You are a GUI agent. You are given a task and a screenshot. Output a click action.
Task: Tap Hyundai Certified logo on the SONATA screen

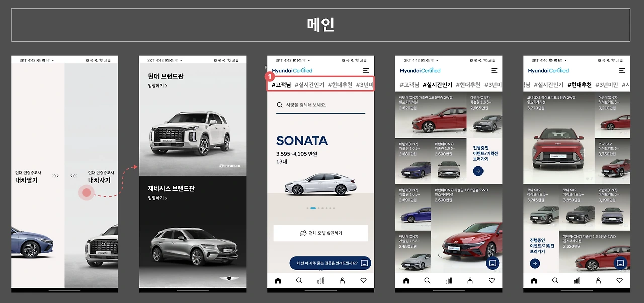[x=292, y=71]
